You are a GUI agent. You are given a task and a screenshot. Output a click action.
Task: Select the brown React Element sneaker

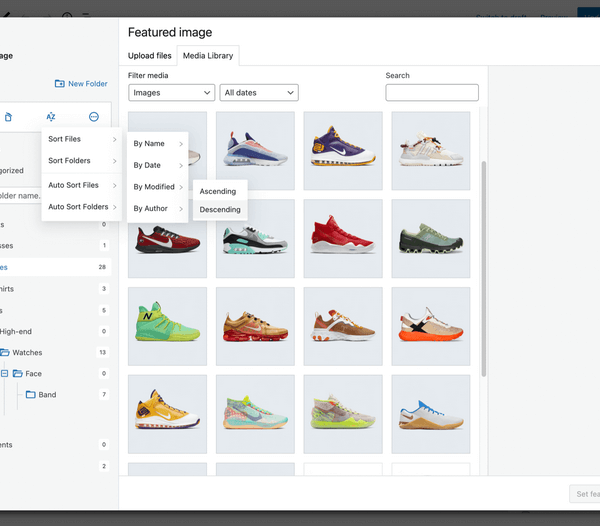[x=343, y=326]
